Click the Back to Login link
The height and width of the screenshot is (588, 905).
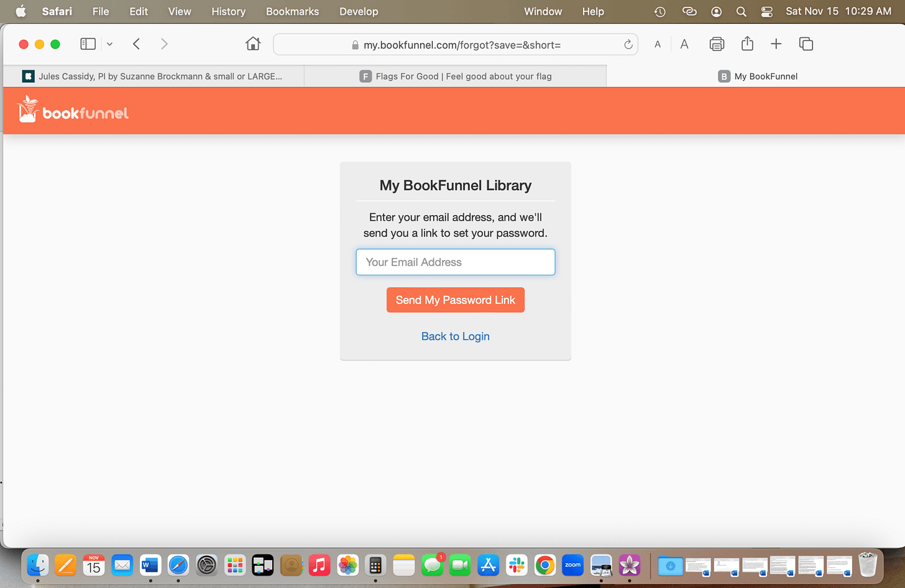point(455,336)
